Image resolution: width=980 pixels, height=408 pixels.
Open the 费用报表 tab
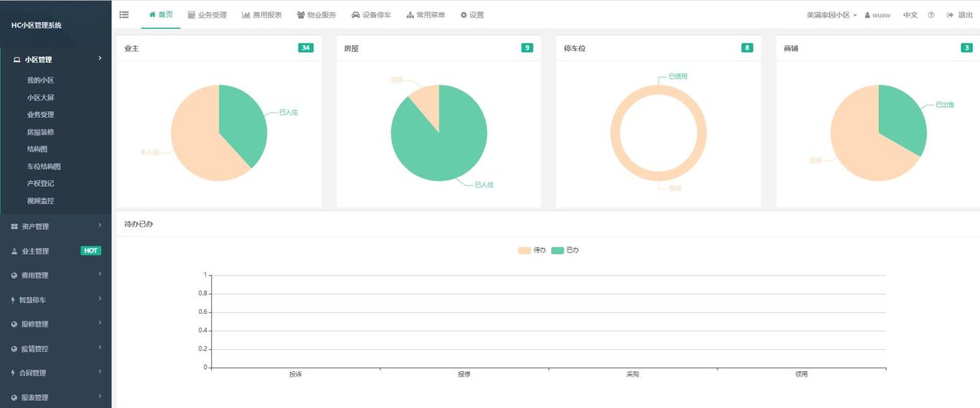point(262,15)
